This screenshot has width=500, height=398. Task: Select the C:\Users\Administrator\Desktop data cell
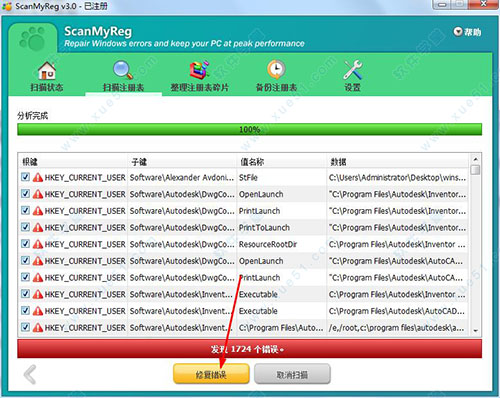[397, 177]
